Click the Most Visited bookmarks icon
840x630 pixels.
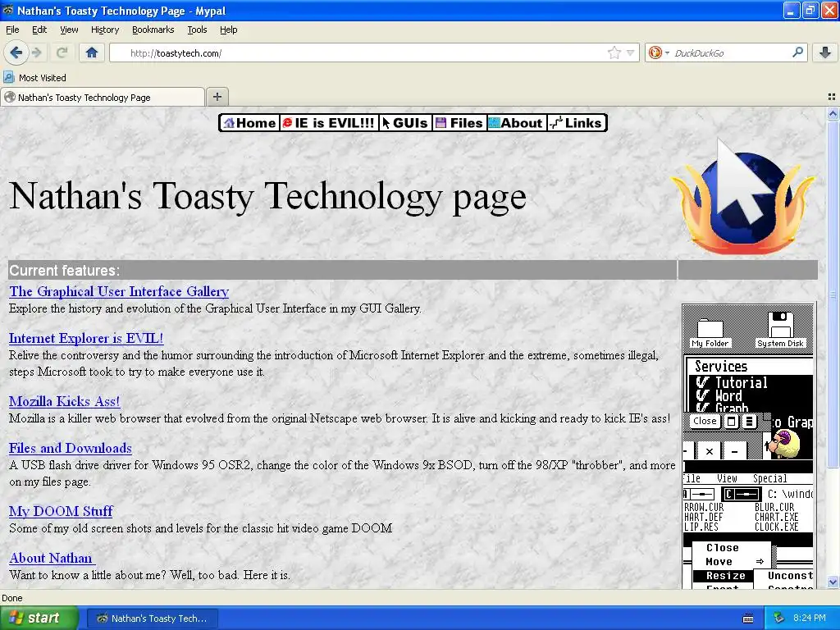click(8, 77)
